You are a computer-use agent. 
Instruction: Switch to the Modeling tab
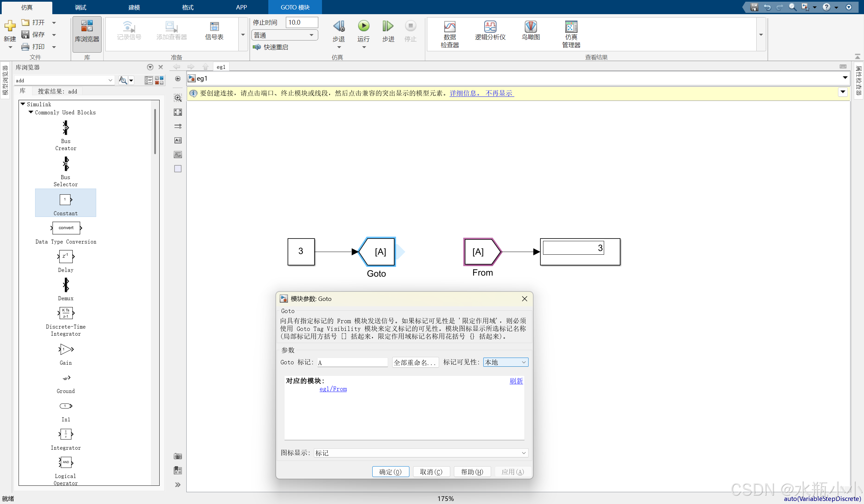point(134,7)
